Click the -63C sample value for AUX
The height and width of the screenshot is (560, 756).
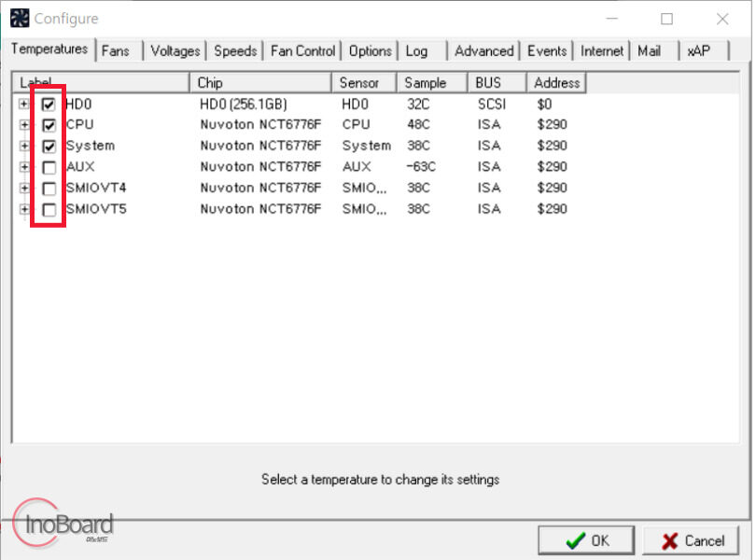421,167
